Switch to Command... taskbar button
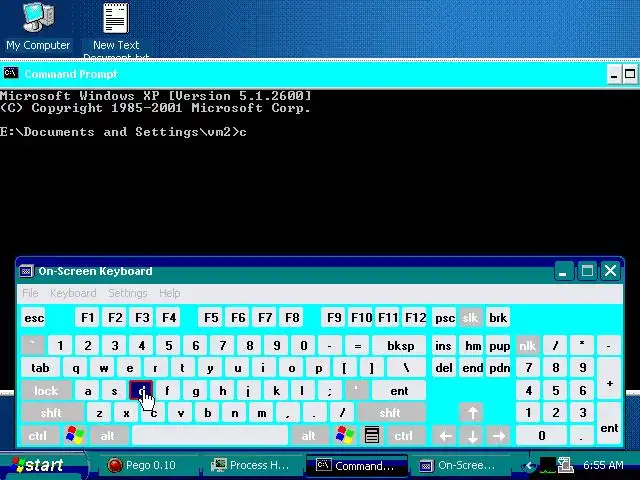The height and width of the screenshot is (480, 640). 357,465
